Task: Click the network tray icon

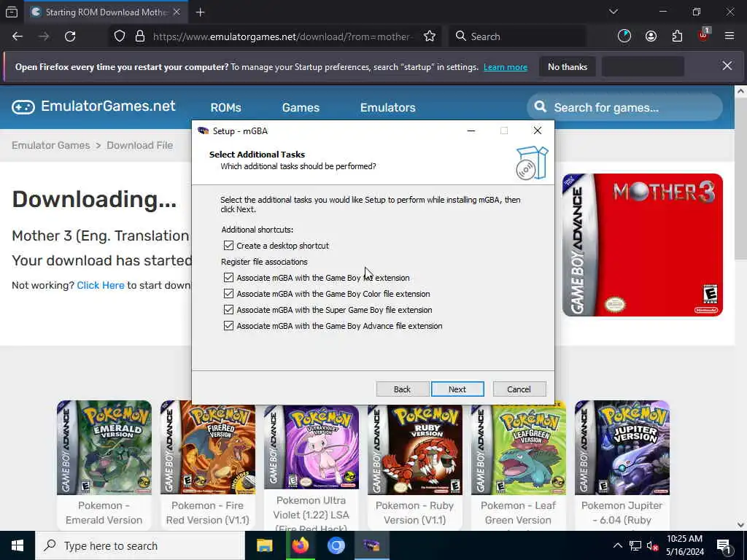Action: 635,545
